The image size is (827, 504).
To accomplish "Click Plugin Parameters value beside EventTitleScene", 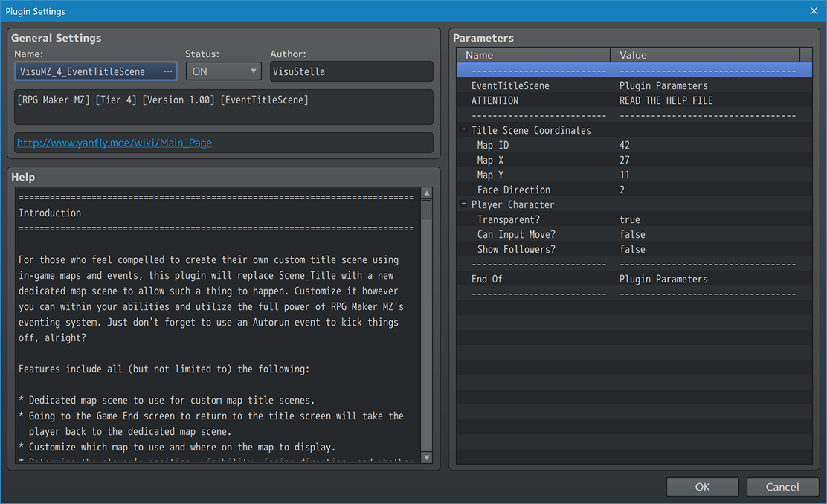I will tap(663, 85).
